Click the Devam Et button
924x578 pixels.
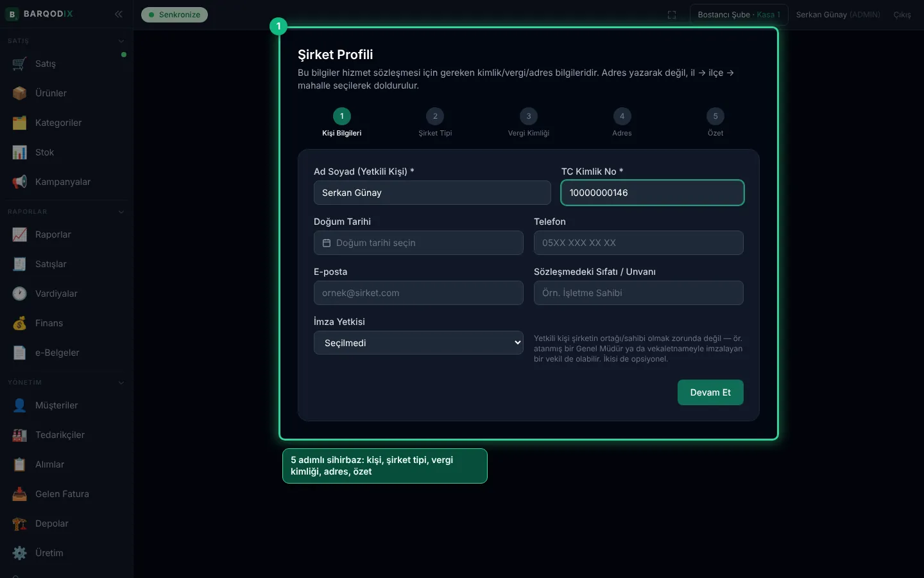pos(710,392)
